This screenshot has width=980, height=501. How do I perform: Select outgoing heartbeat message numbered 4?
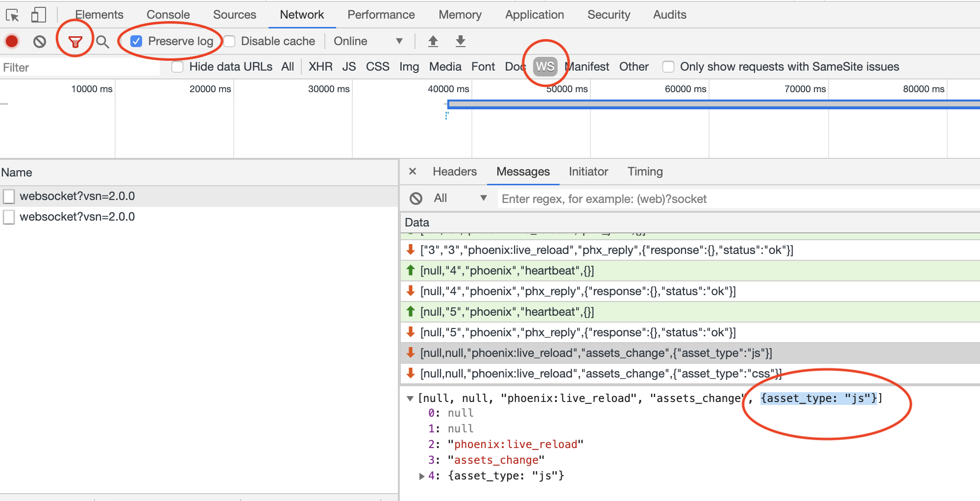point(690,271)
